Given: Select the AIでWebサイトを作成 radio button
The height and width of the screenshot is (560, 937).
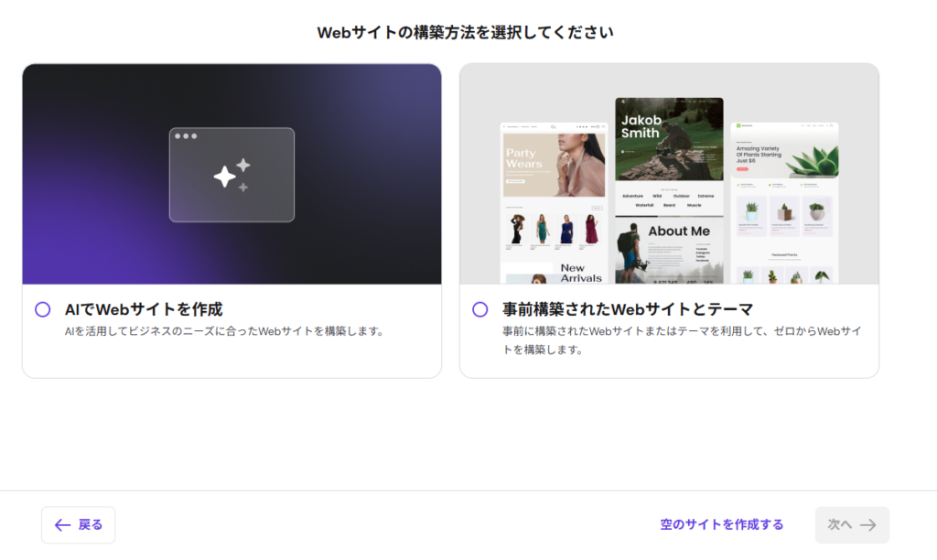Looking at the screenshot, I should [42, 309].
